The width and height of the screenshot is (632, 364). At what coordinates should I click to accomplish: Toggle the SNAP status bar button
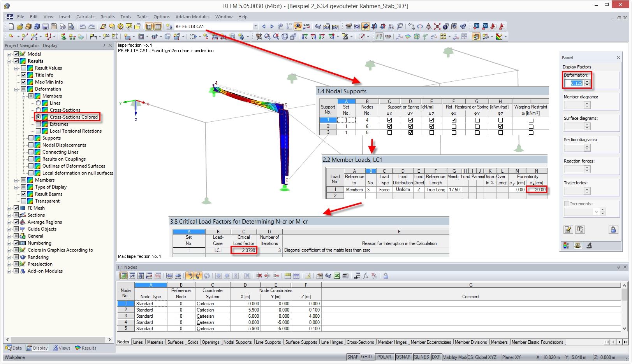(353, 357)
